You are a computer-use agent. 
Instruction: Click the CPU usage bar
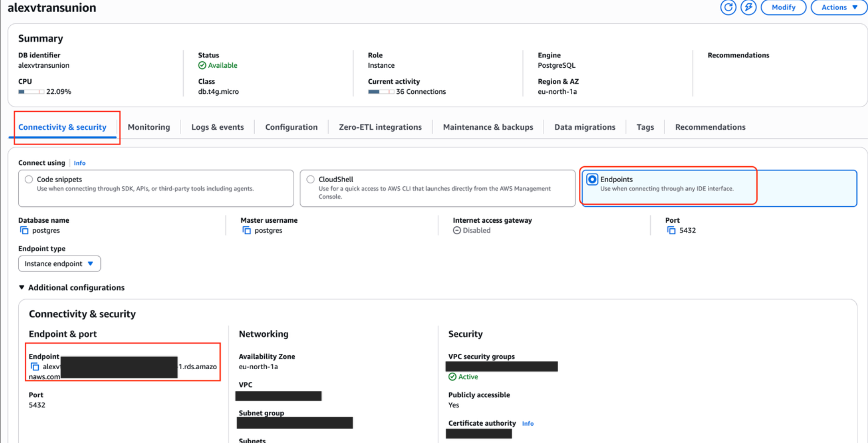point(31,91)
